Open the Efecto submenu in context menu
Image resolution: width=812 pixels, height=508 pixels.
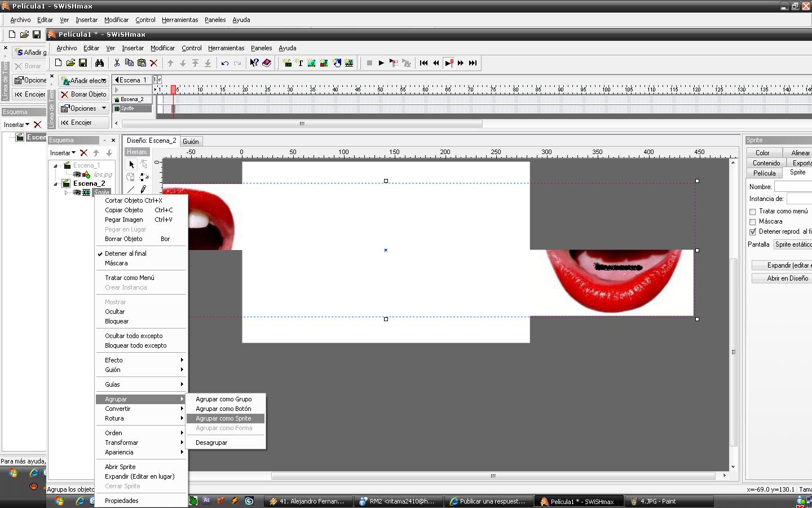141,360
